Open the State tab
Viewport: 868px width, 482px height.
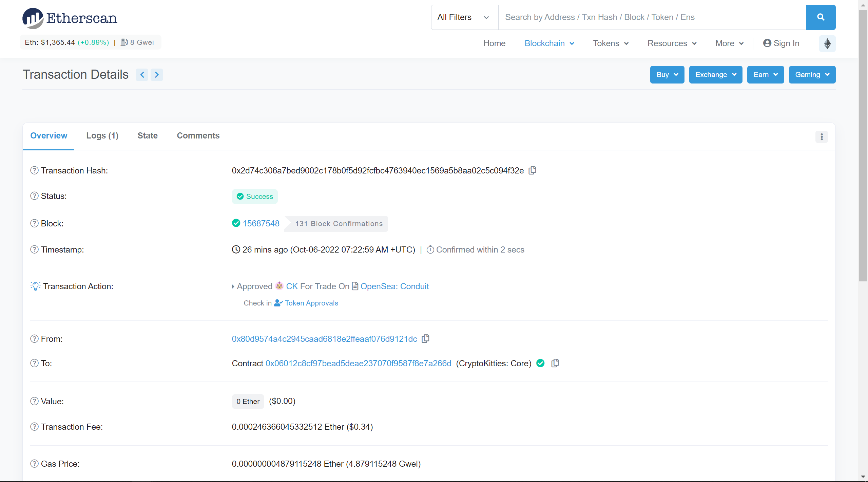pos(148,135)
